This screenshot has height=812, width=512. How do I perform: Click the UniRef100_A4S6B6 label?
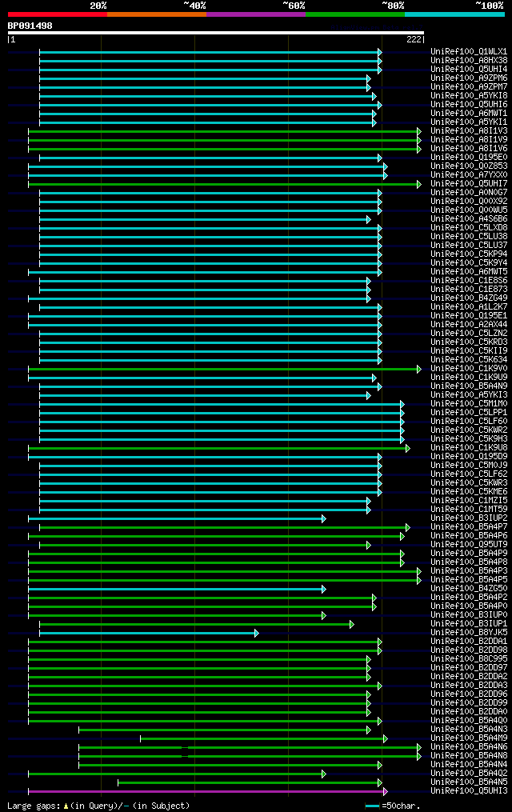469,219
